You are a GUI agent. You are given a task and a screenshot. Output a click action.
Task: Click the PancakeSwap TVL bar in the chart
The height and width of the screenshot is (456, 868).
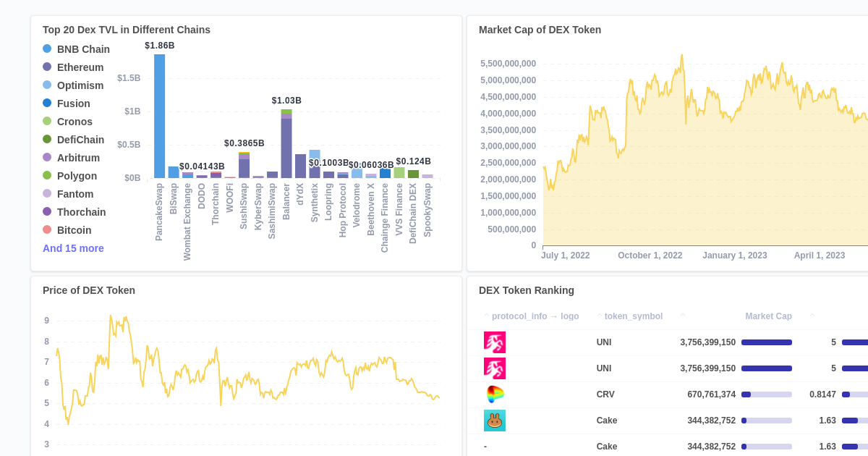click(x=160, y=114)
